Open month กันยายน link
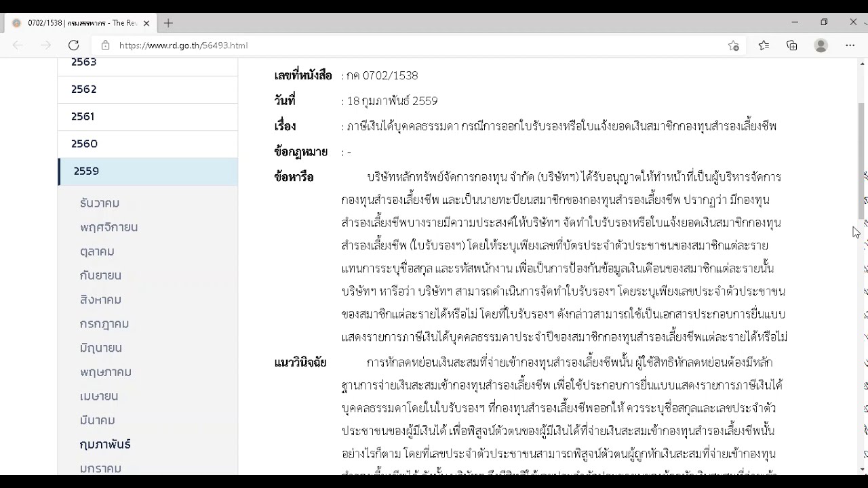Viewport: 868px width, 488px height. pos(100,276)
